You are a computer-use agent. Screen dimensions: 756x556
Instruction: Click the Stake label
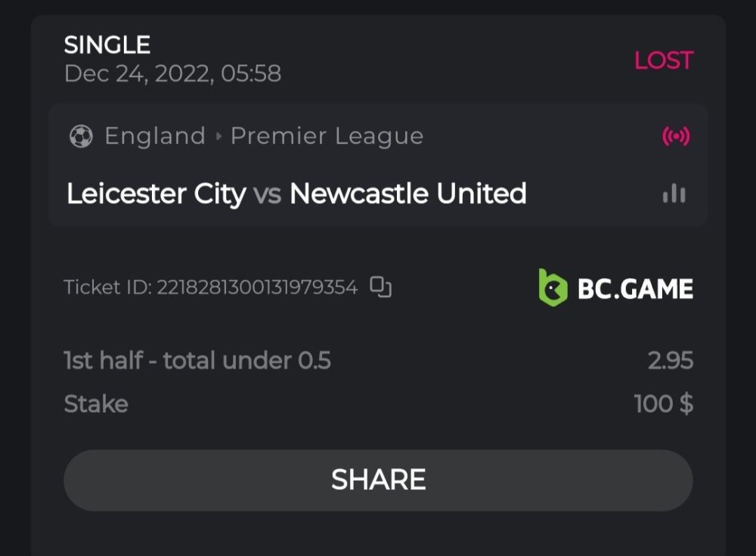click(x=96, y=404)
